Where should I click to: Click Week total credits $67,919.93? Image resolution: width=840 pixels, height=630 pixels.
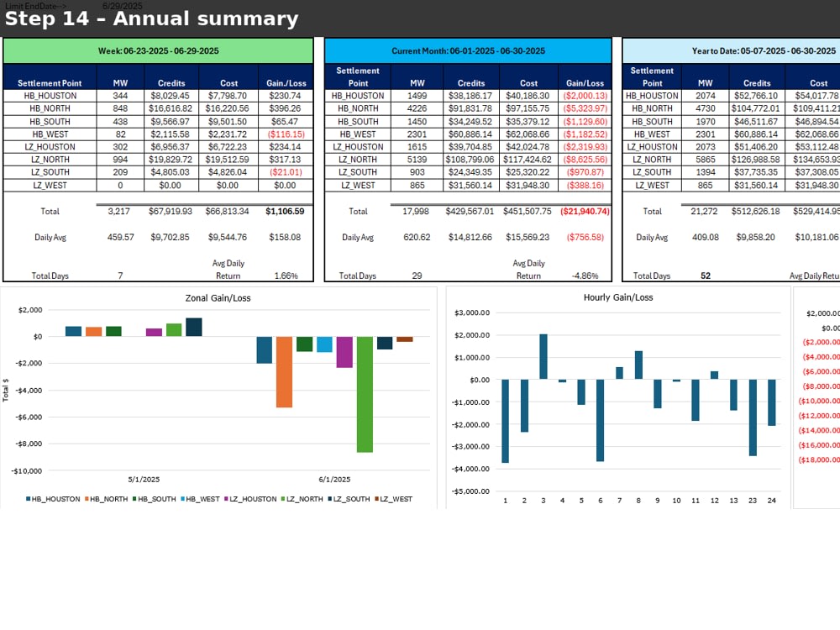click(171, 211)
